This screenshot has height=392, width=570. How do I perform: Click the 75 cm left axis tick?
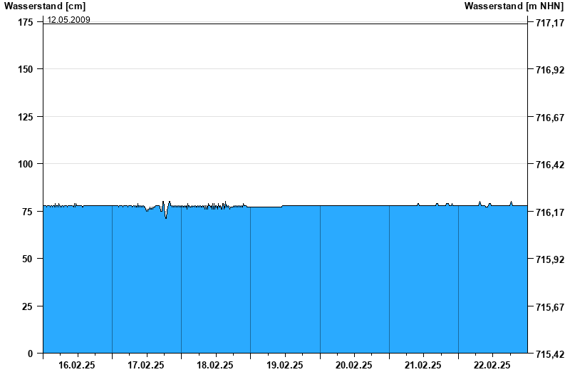pyautogui.click(x=28, y=212)
